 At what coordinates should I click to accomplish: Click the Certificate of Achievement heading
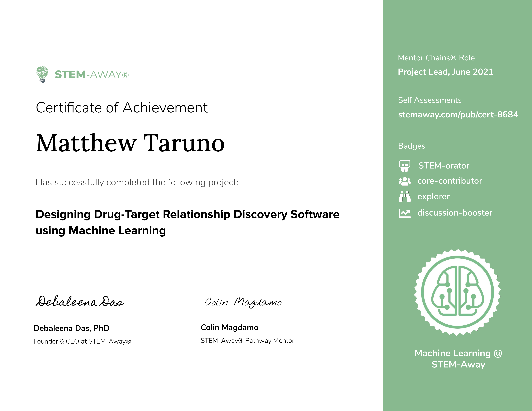point(122,108)
